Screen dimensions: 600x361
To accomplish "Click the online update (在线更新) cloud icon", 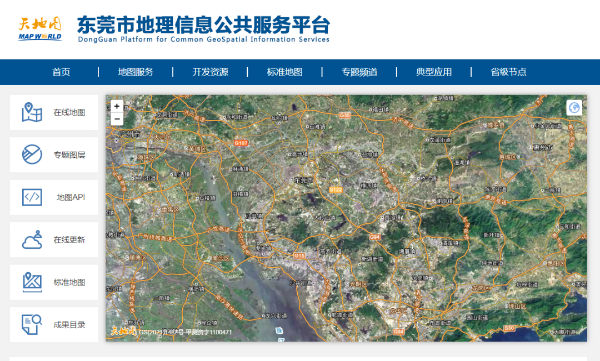I will (32, 240).
